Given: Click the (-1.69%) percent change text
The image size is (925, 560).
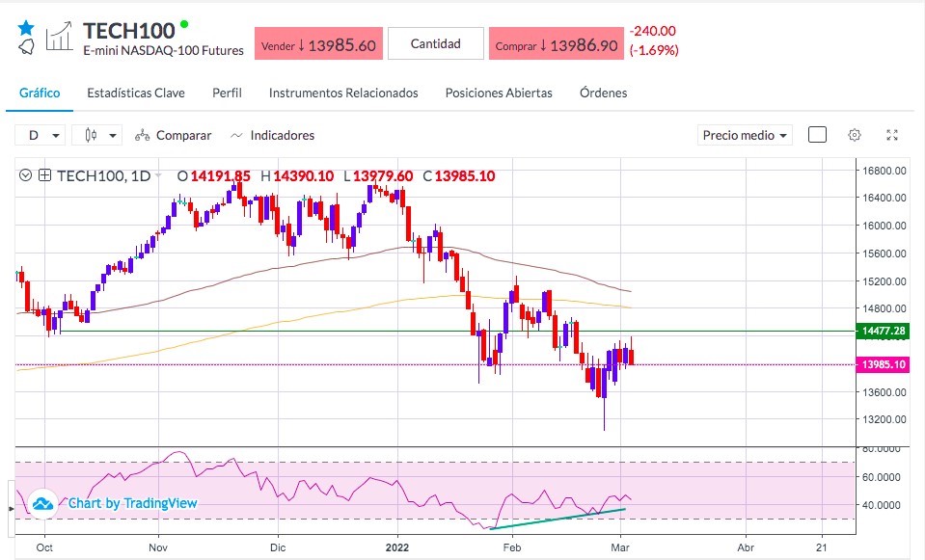Looking at the screenshot, I should click(x=654, y=50).
